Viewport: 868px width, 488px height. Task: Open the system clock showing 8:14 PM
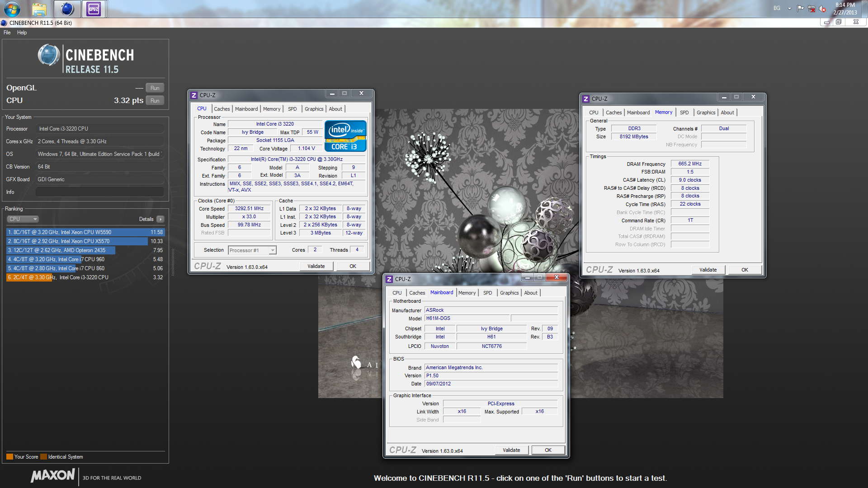[x=845, y=9]
